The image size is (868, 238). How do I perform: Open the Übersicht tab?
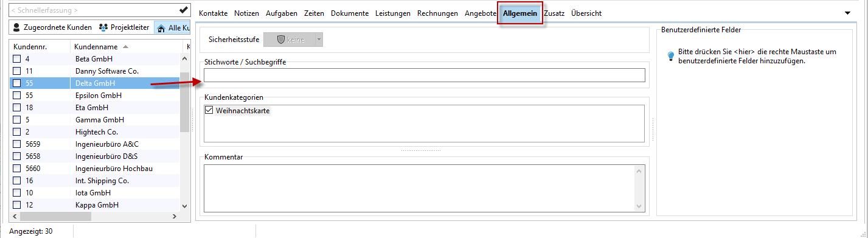586,13
